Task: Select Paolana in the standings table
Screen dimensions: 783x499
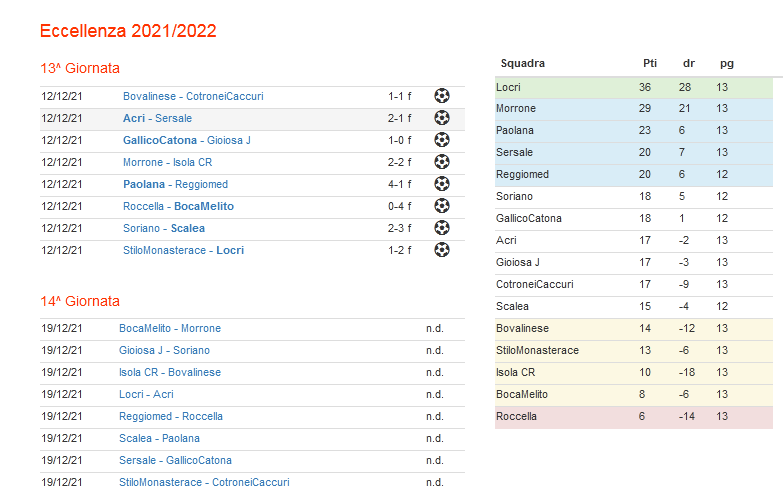Action: point(515,130)
